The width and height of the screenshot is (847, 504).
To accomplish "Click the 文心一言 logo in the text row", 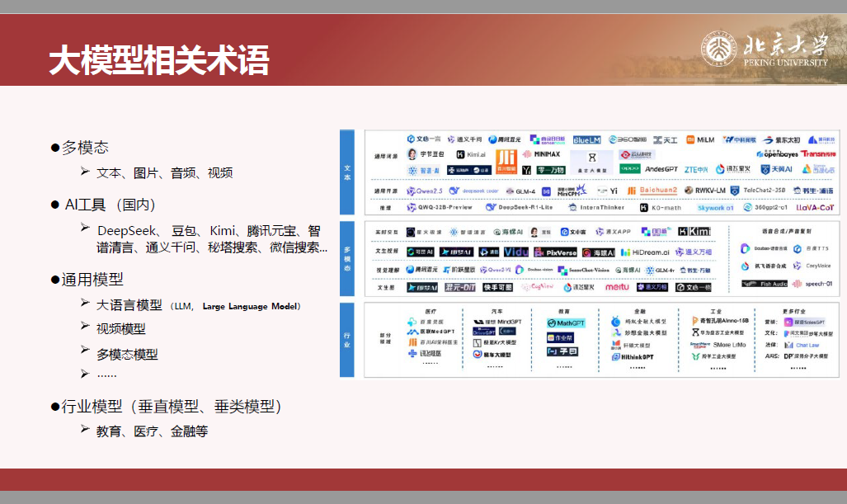I will (x=424, y=139).
